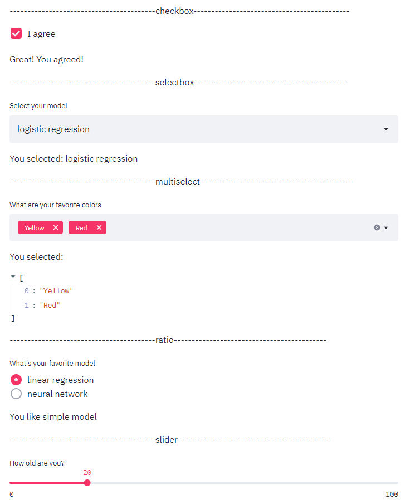Click the Yellow tag label
This screenshot has width=420, height=504.
(x=35, y=228)
